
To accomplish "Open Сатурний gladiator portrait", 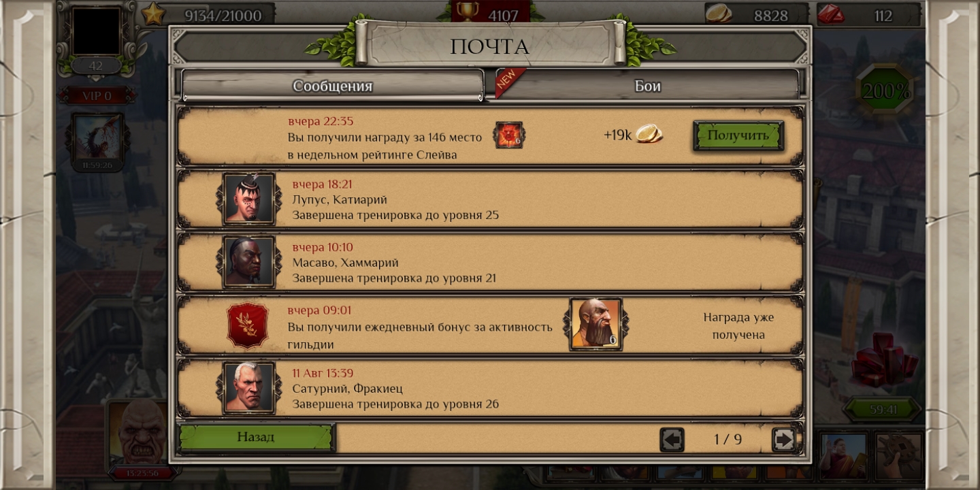I will pos(248,387).
